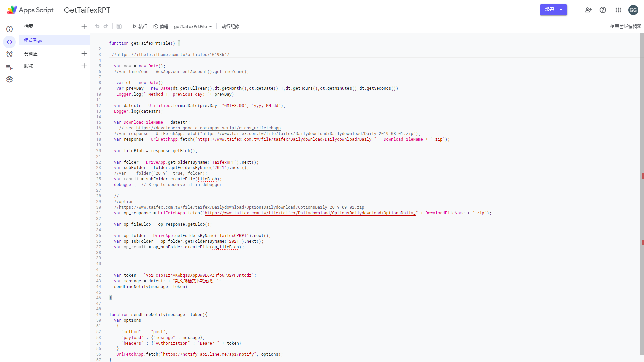Click the Redo arrow icon
Screen dimensions: 644x362
pyautogui.click(x=106, y=26)
